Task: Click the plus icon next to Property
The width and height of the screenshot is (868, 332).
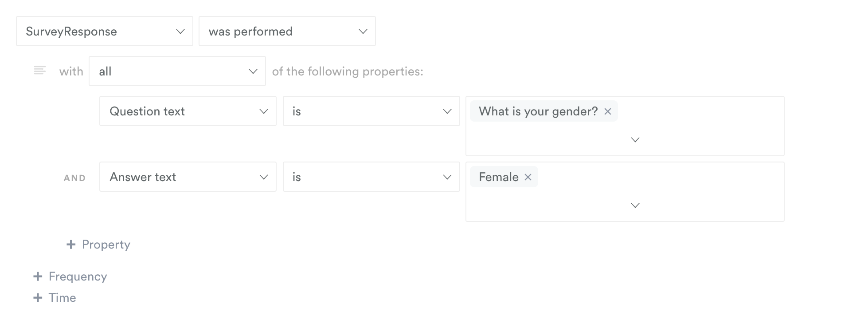Action: click(x=71, y=245)
